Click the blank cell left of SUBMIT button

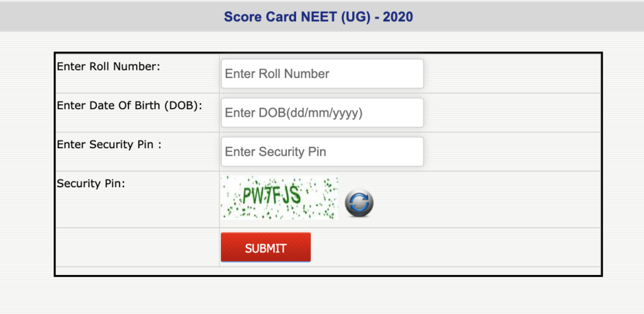137,247
